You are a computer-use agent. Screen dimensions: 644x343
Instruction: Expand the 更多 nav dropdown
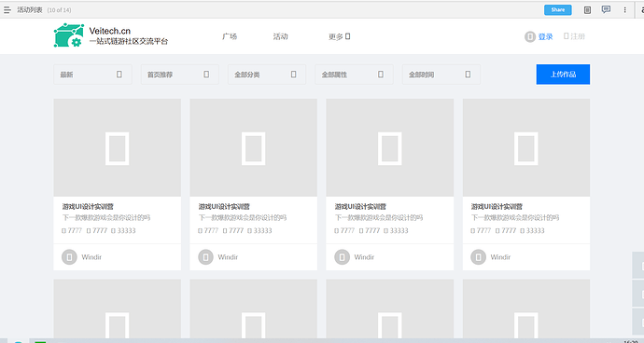point(339,36)
